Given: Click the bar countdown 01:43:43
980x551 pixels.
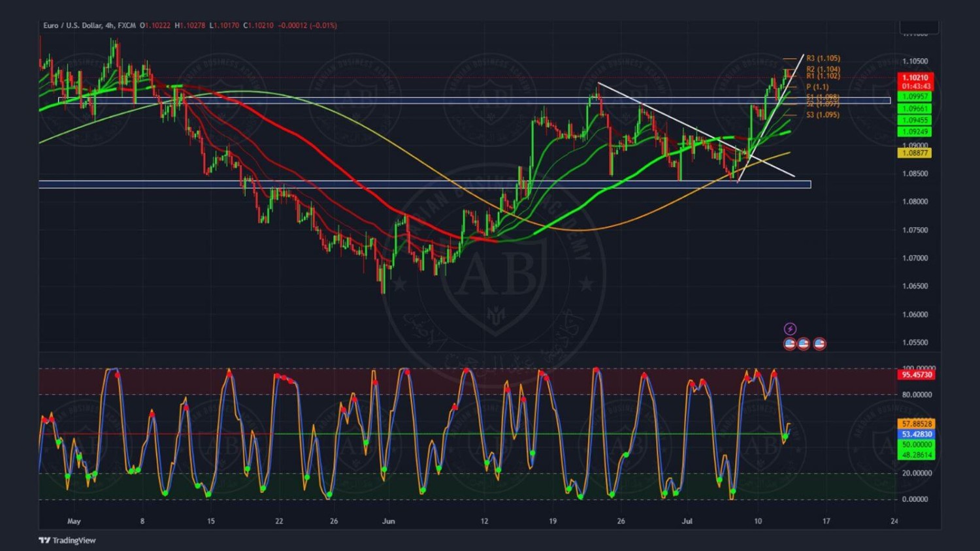Looking at the screenshot, I should coord(915,86).
